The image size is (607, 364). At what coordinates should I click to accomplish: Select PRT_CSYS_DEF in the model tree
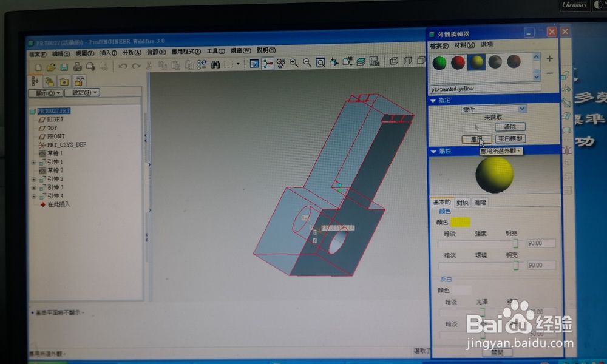point(63,144)
